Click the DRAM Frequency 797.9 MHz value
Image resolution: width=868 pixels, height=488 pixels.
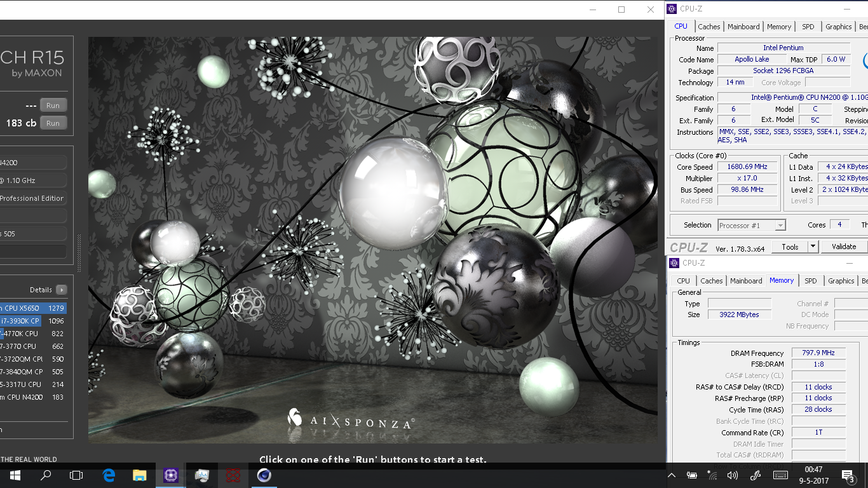tap(818, 353)
